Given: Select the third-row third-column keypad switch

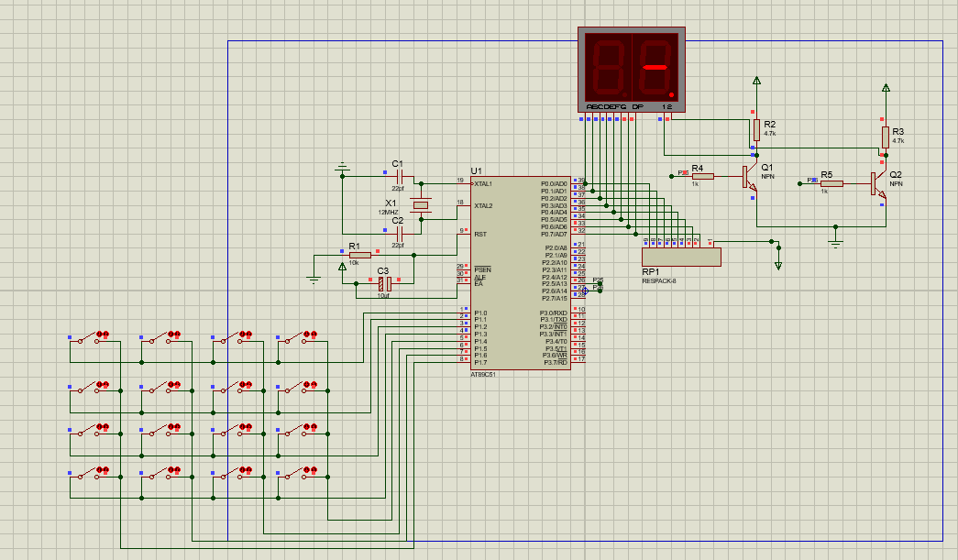Looking at the screenshot, I should pos(234,431).
